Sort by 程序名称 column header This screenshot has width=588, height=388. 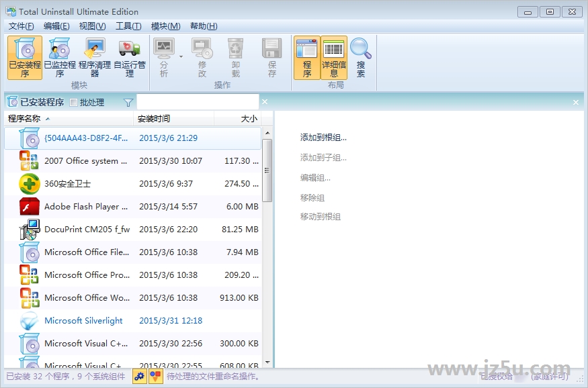[69, 119]
